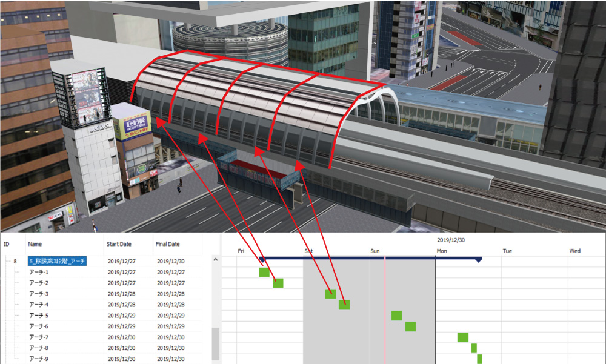Click the Final Date cell of アーチ-6
Image resolution: width=606 pixels, height=364 pixels.
[171, 326]
